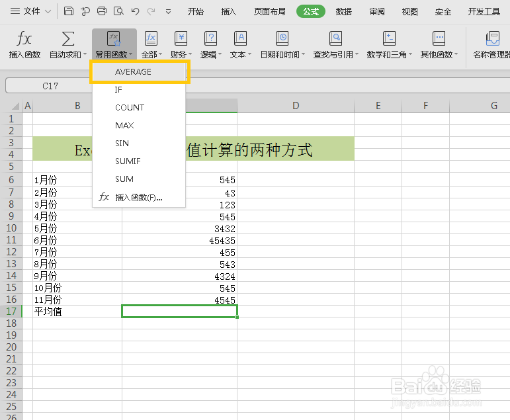Expand the quick access toolbar dropdown
The height and width of the screenshot is (420, 510).
(x=168, y=12)
